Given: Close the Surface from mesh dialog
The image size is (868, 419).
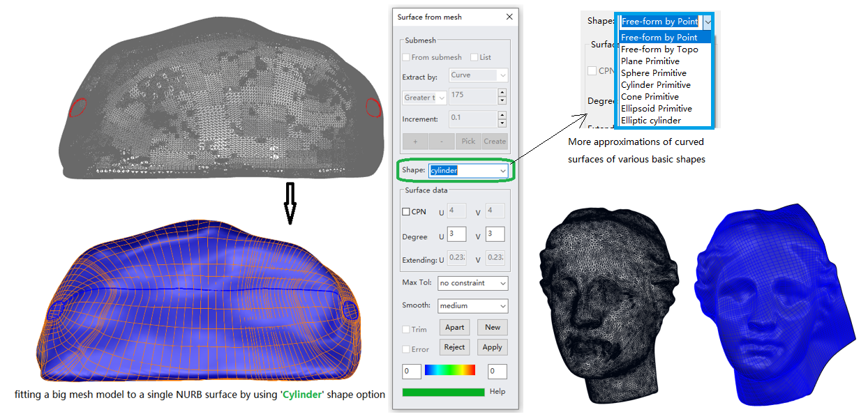Looking at the screenshot, I should 509,17.
